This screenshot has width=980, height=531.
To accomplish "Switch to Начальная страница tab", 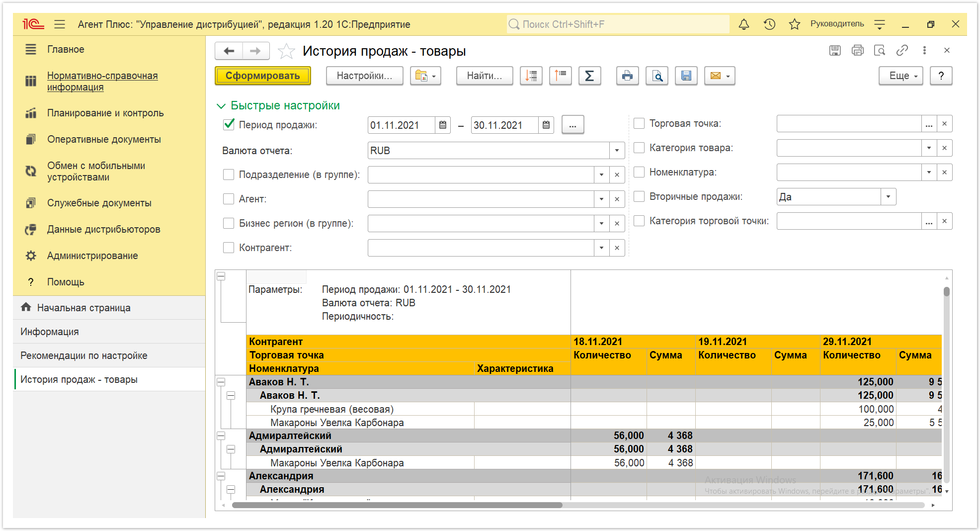I will coord(83,308).
